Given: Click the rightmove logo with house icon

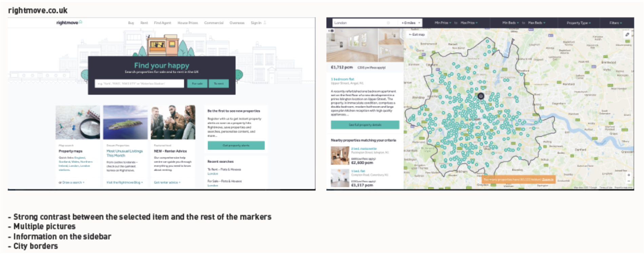Looking at the screenshot, I should click(69, 23).
